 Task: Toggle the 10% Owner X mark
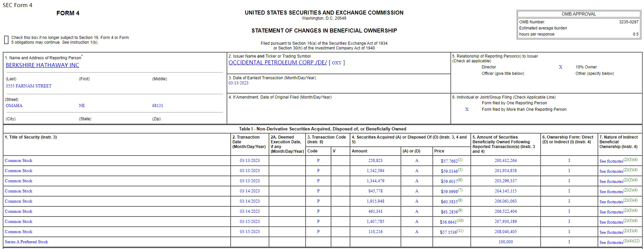pos(561,67)
